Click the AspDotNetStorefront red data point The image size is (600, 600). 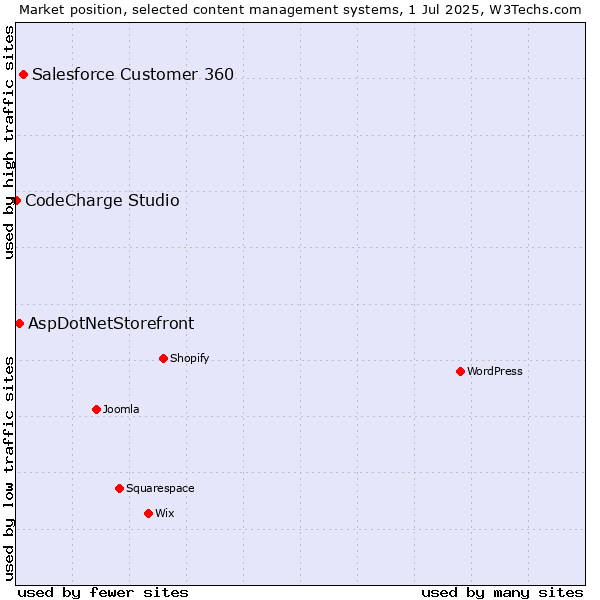coord(20,324)
